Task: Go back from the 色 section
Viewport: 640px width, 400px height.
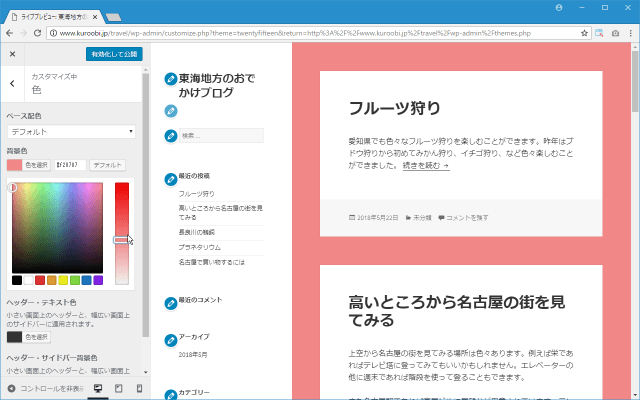Action: 12,84
